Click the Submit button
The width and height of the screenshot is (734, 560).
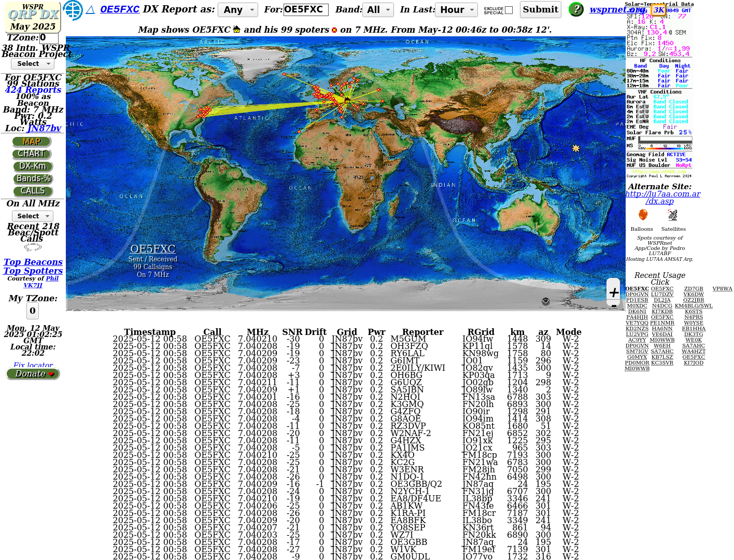[x=540, y=9]
